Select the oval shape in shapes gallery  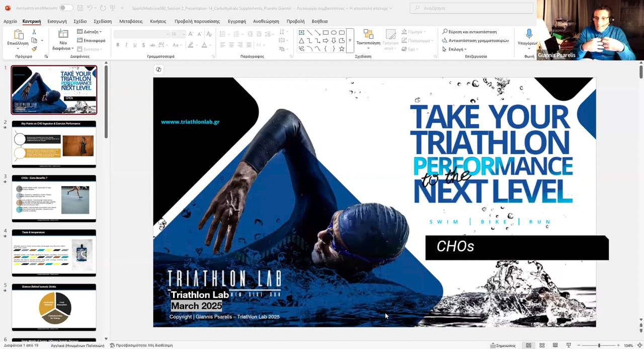[x=334, y=33]
